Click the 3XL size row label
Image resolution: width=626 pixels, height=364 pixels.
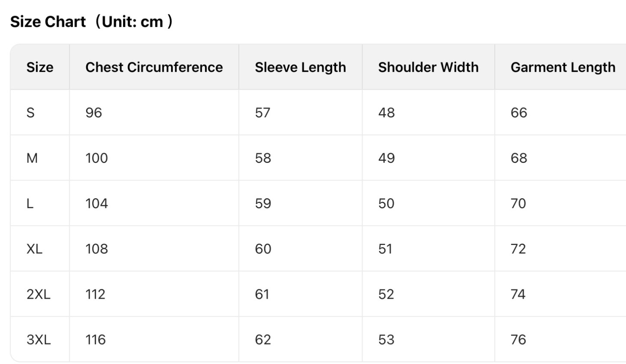point(38,340)
